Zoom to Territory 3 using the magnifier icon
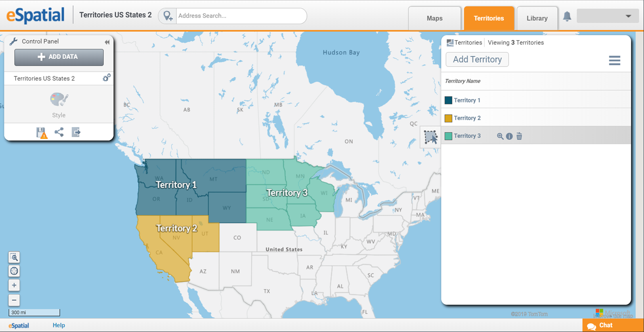 [500, 136]
